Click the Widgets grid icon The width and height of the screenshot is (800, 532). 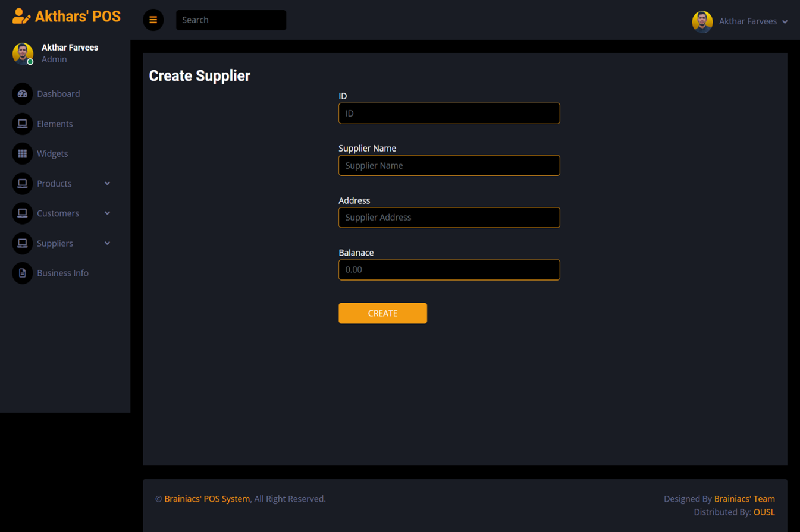click(23, 153)
